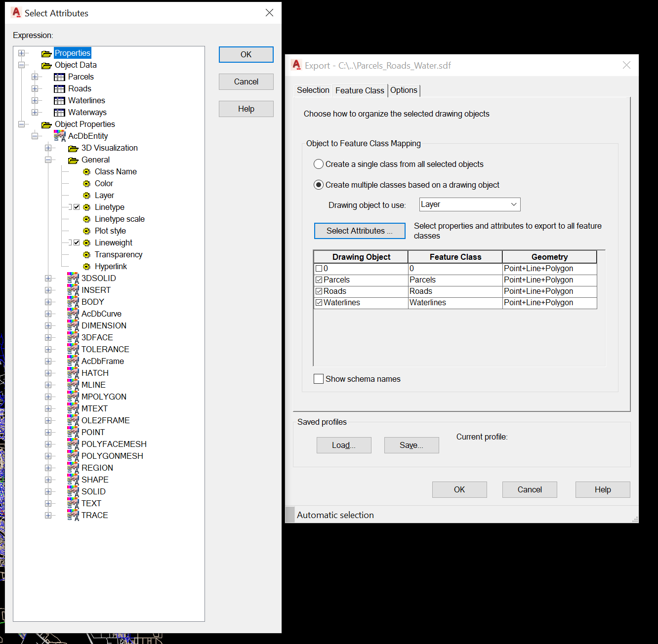Screen dimensions: 658x644
Task: Switch to the Options tab
Action: click(x=404, y=90)
